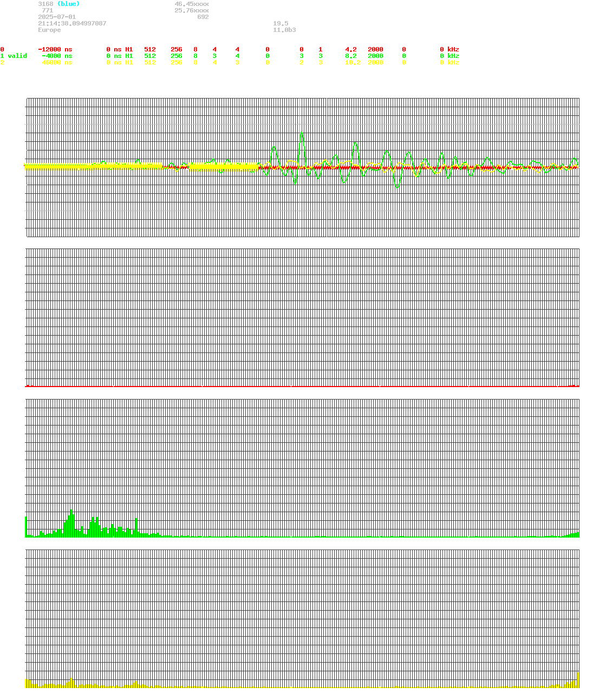Select the red value "4.2"
Viewport: 593px width, 700px height.
351,50
